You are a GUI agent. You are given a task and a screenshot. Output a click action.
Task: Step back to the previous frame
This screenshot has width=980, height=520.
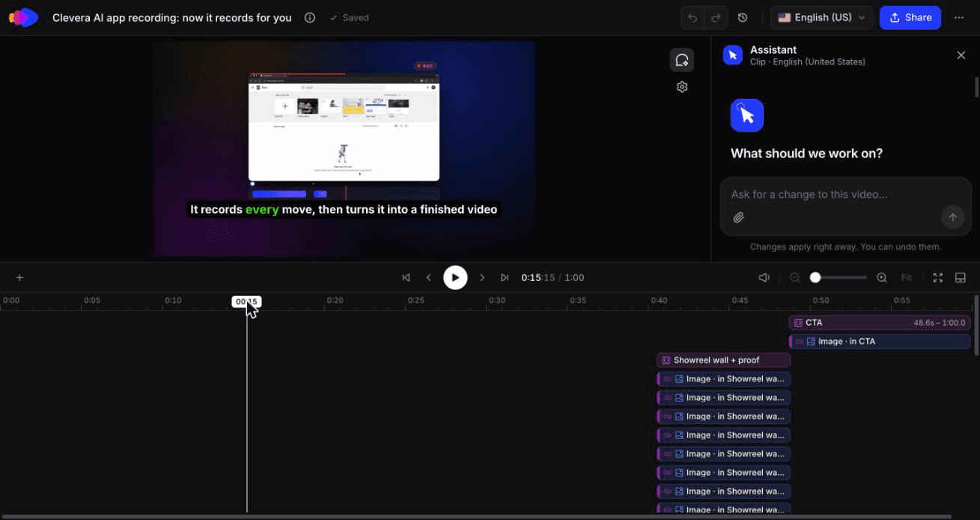429,277
